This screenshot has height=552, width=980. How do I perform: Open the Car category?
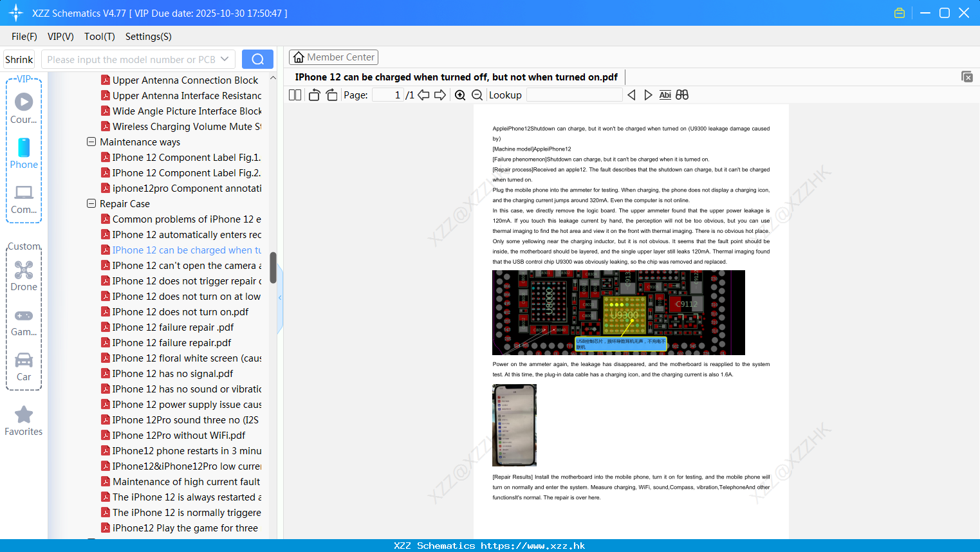click(24, 366)
